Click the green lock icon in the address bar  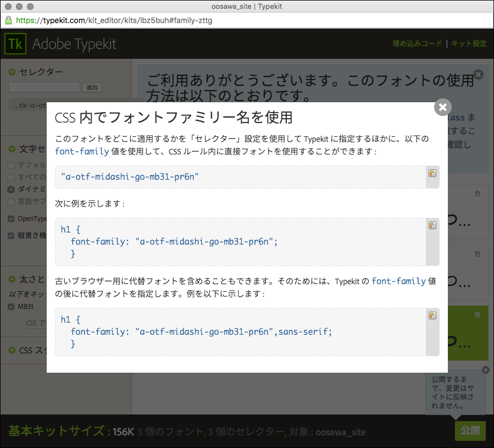8,20
